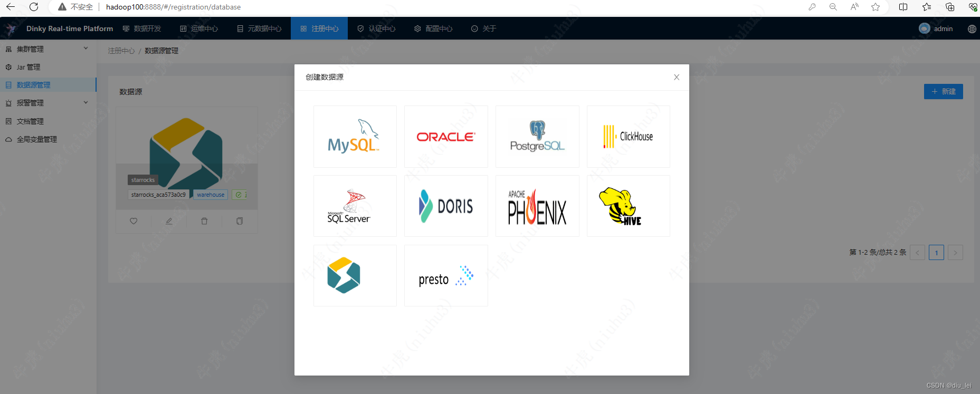This screenshot has width=980, height=394.
Task: Choose the SQL Server data source card
Action: (355, 206)
